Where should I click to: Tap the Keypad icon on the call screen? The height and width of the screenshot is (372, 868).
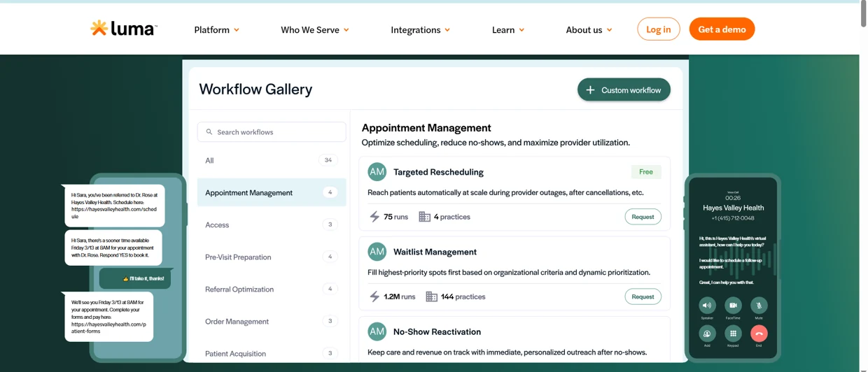pos(733,334)
